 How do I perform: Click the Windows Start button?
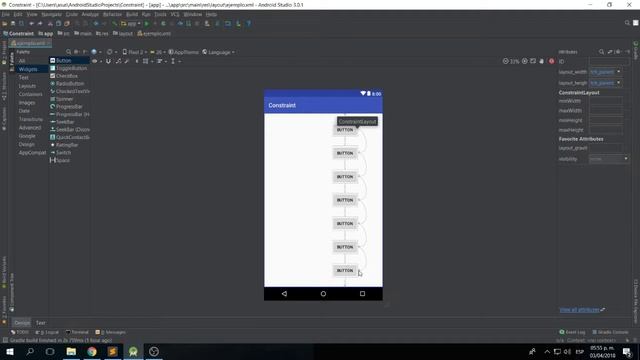tap(9, 351)
